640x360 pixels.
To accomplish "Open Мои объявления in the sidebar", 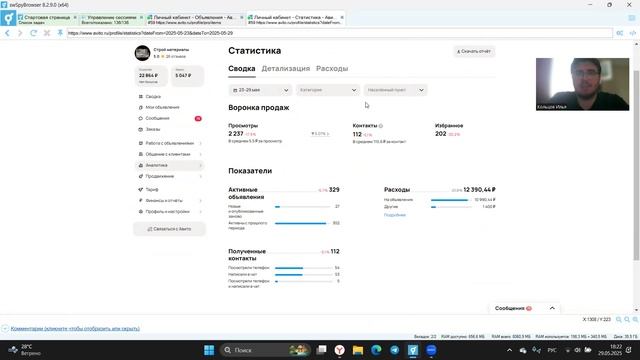I will (x=162, y=107).
